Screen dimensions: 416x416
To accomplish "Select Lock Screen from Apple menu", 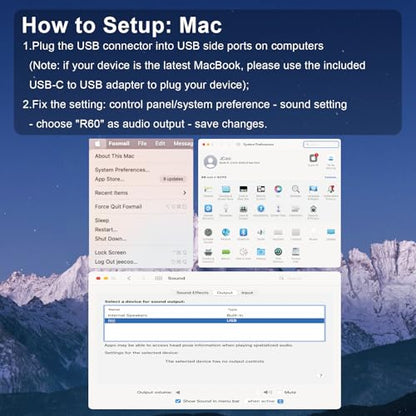I will click(110, 252).
